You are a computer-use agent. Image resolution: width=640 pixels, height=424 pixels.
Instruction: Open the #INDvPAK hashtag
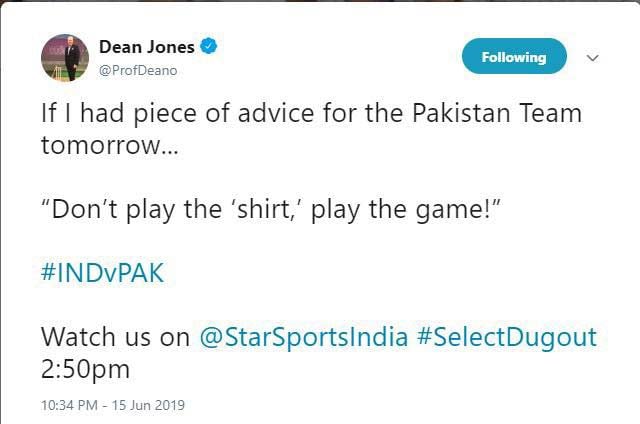[x=102, y=274]
